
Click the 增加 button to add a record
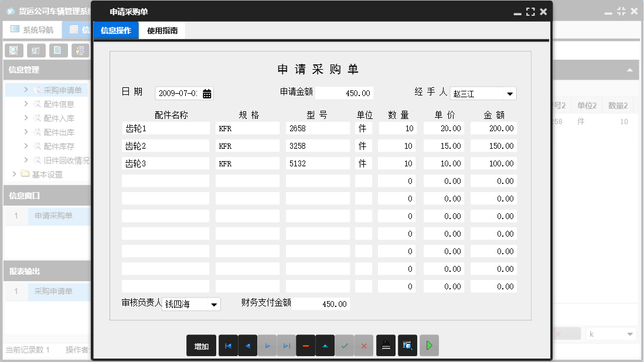point(201,346)
